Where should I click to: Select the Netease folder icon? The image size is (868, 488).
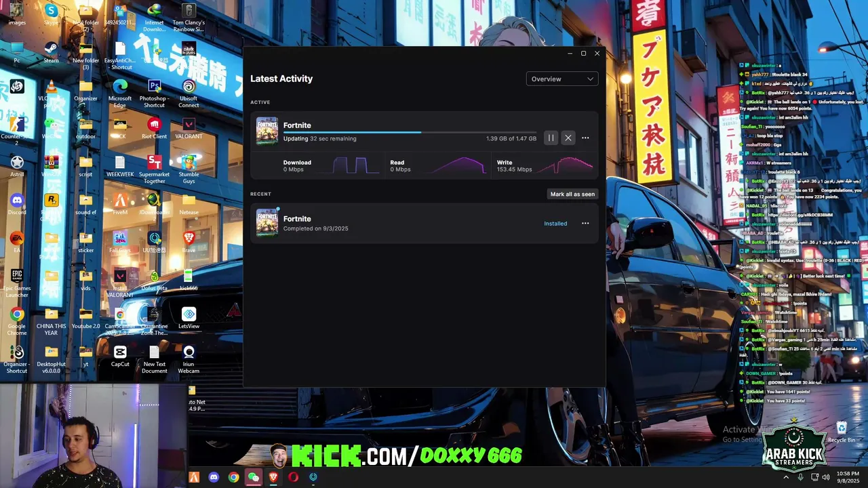(x=189, y=204)
